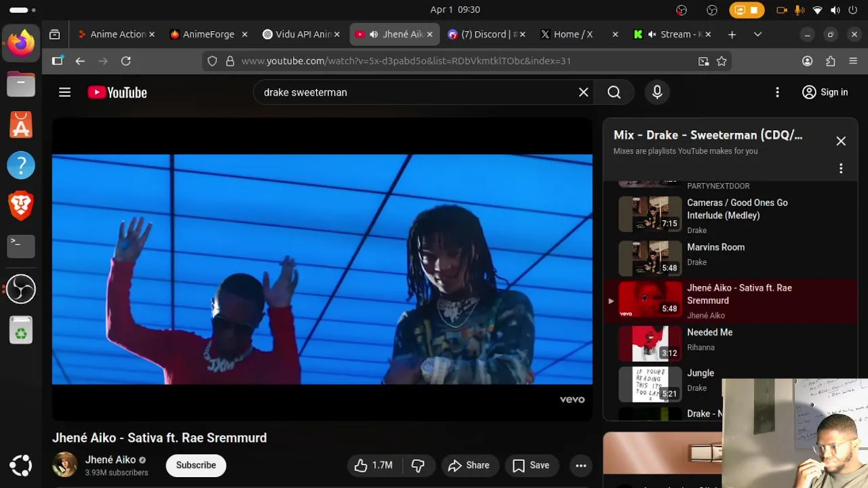Share the video
Image resolution: width=868 pixels, height=488 pixels.
469,465
